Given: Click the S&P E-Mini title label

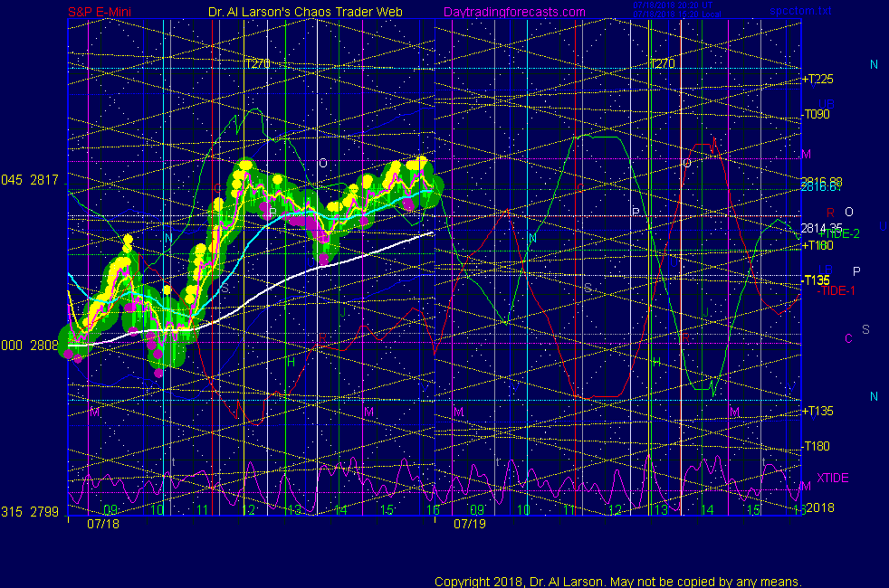Looking at the screenshot, I should click(x=100, y=12).
